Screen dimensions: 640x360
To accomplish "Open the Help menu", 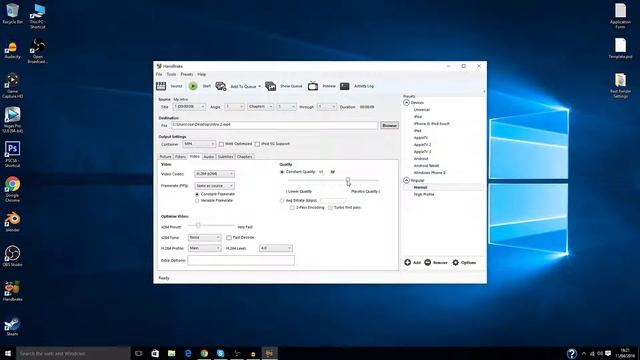I will coord(202,74).
